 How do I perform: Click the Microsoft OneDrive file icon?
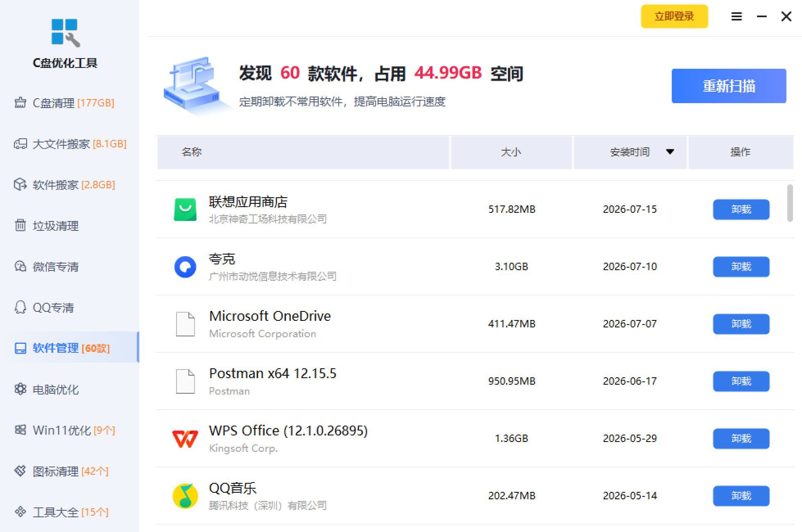pos(185,324)
